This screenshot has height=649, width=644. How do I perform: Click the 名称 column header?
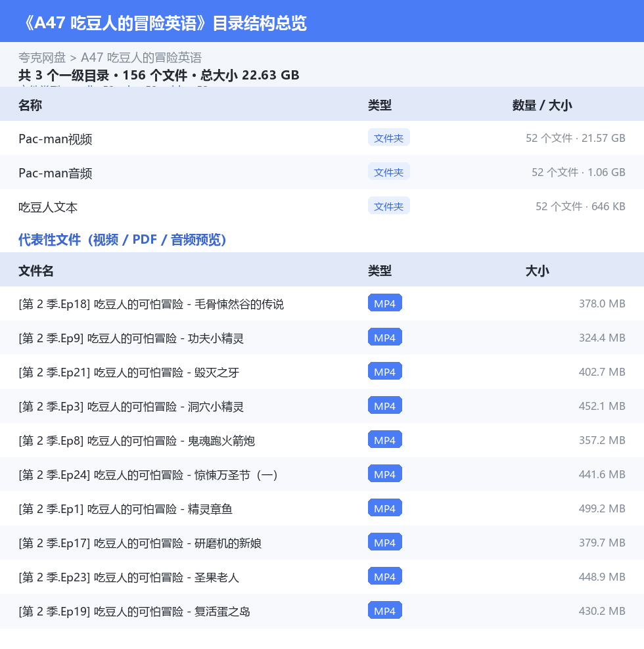(x=30, y=105)
